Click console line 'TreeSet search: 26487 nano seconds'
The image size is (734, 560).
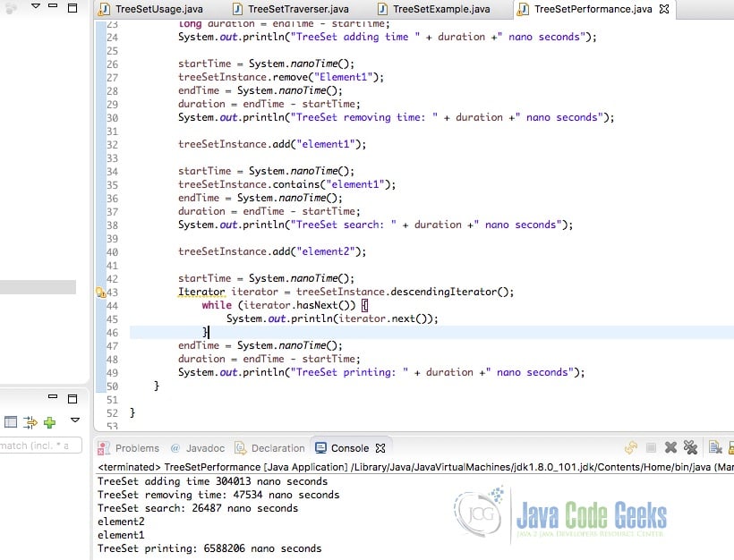pyautogui.click(x=198, y=508)
